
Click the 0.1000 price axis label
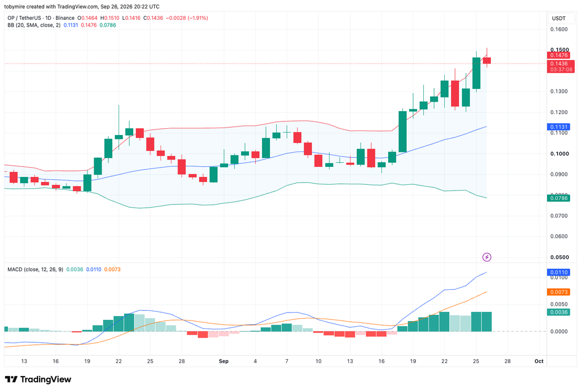pos(559,154)
